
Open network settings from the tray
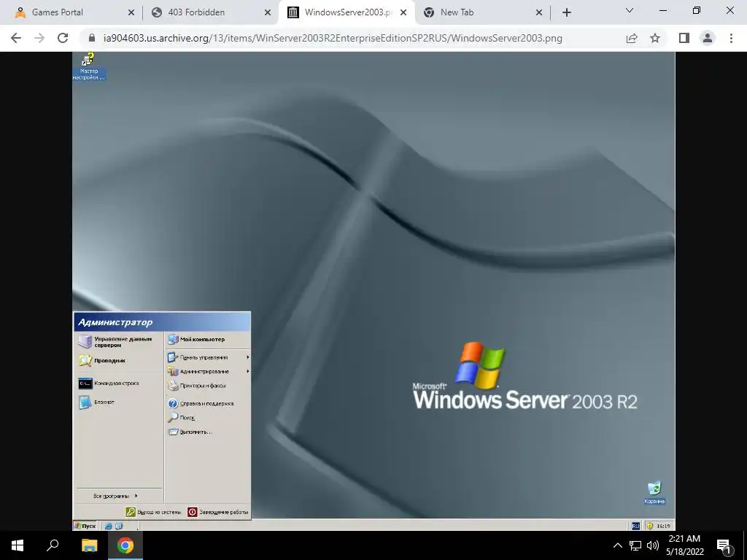coord(635,545)
